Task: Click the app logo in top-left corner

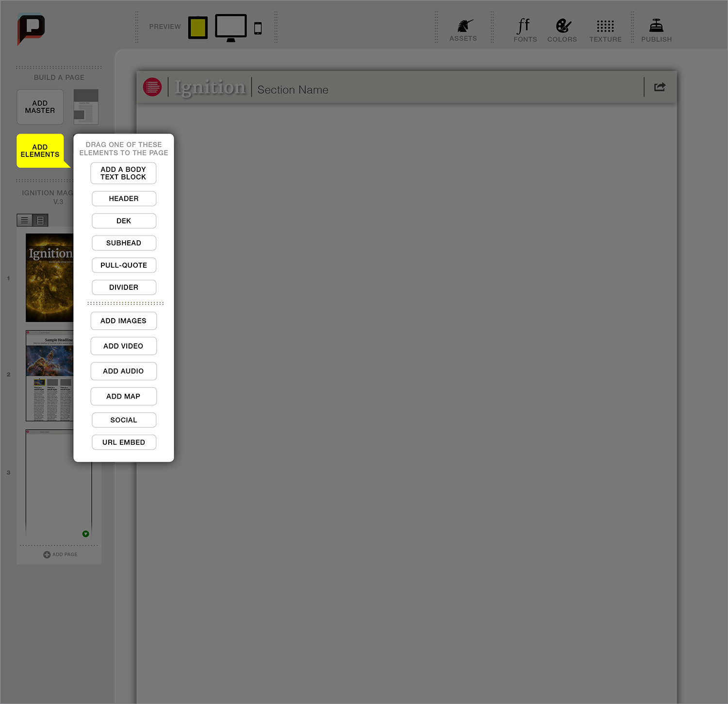Action: 31,29
